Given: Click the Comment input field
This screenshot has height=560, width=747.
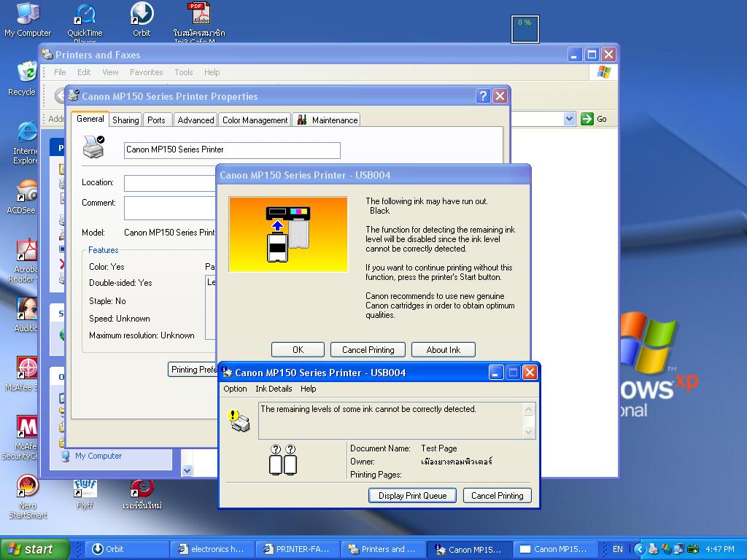Looking at the screenshot, I should pyautogui.click(x=170, y=209).
